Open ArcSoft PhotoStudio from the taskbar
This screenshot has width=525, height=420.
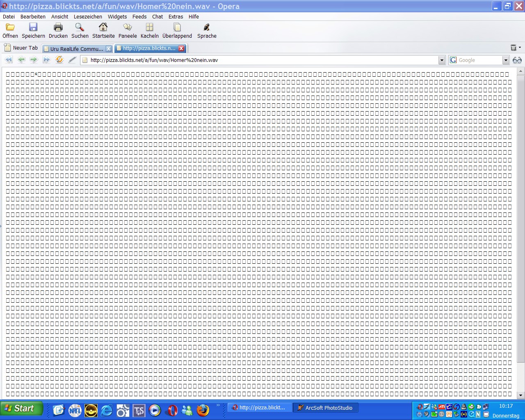[325, 408]
